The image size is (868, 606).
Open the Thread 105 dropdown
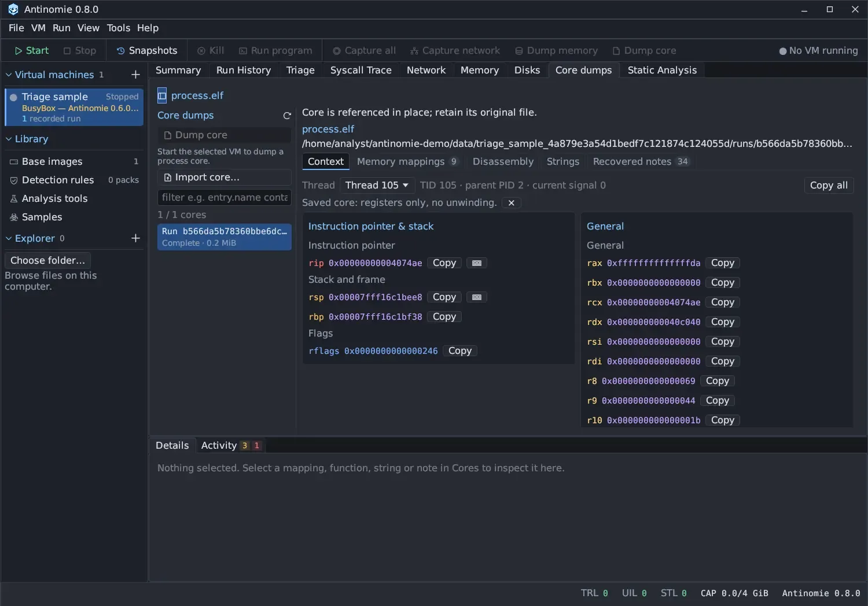tap(377, 185)
